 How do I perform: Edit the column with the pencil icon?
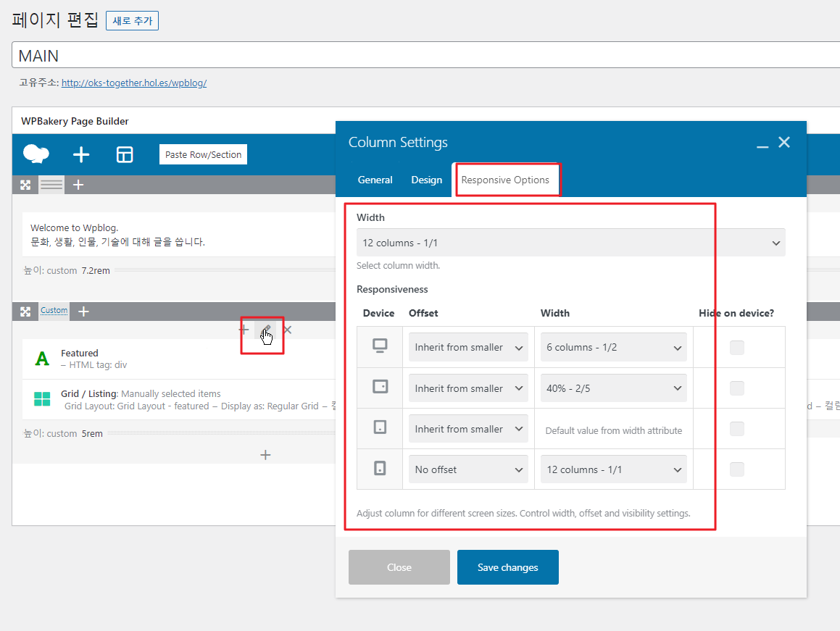[266, 330]
